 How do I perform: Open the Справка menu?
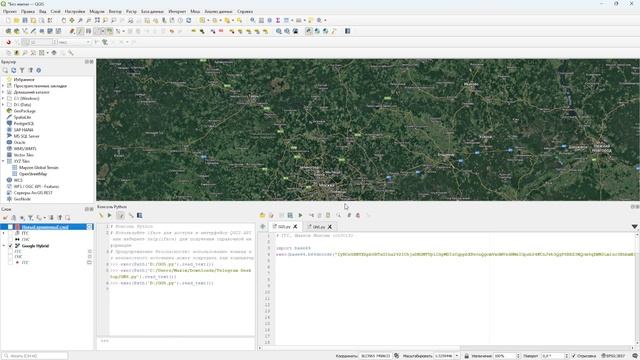pos(245,11)
